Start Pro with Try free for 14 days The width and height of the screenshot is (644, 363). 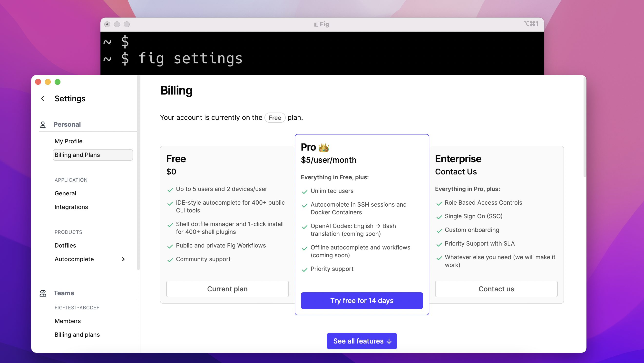coord(362,301)
